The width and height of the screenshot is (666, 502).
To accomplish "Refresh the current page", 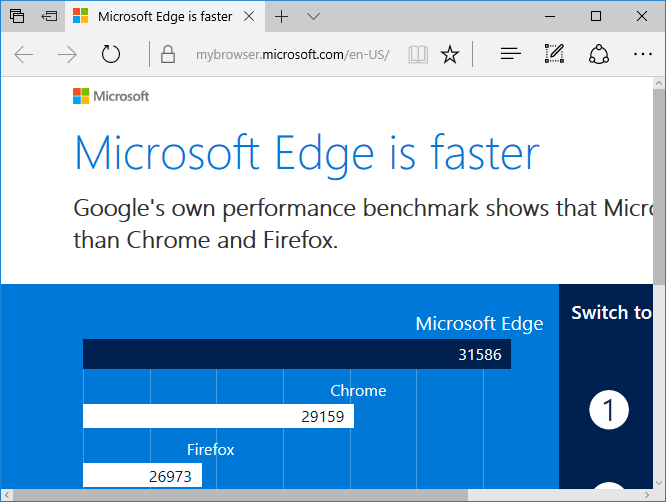I will 111,54.
